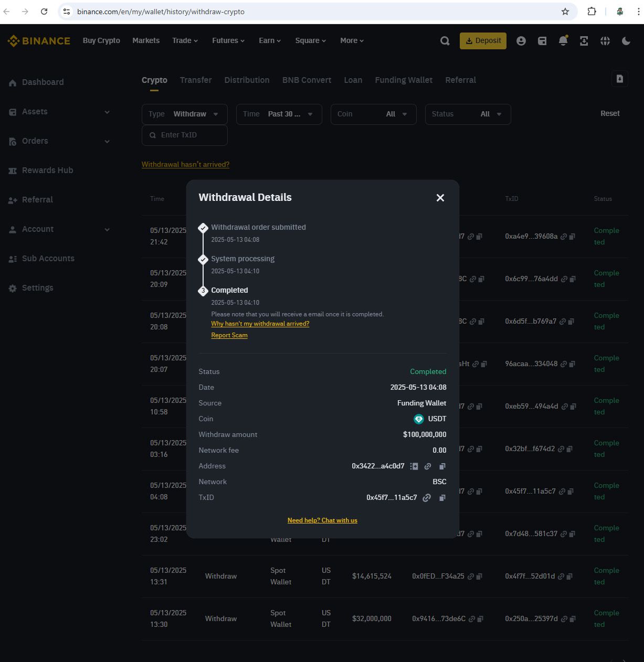644x662 pixels.
Task: Open the Time Past 30 dropdown
Action: point(279,114)
